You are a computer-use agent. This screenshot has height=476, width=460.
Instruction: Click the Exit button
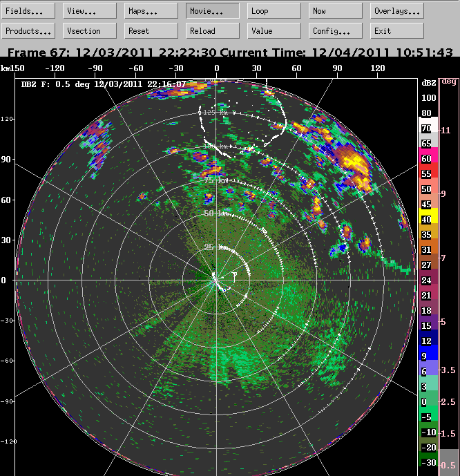397,30
